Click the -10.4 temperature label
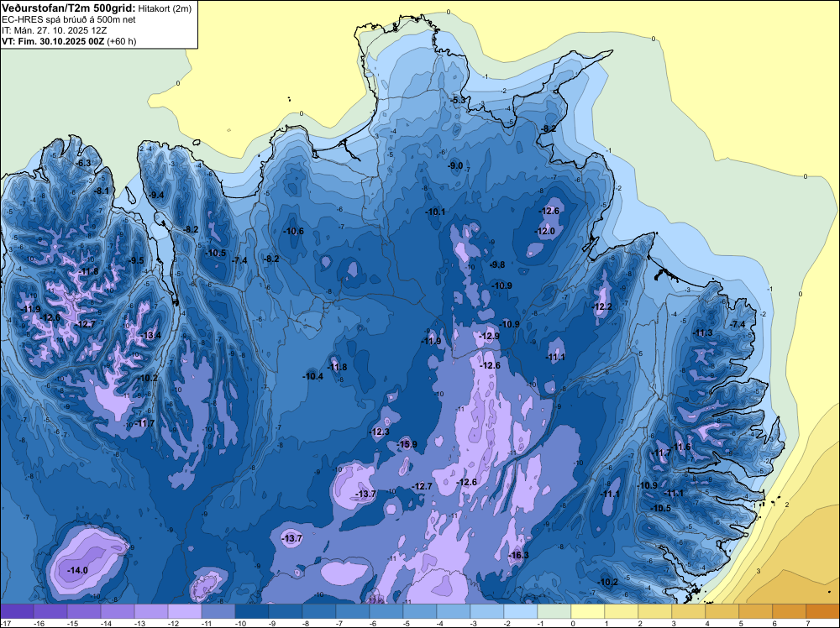Viewport: 840px width, 628px height. click(x=312, y=376)
